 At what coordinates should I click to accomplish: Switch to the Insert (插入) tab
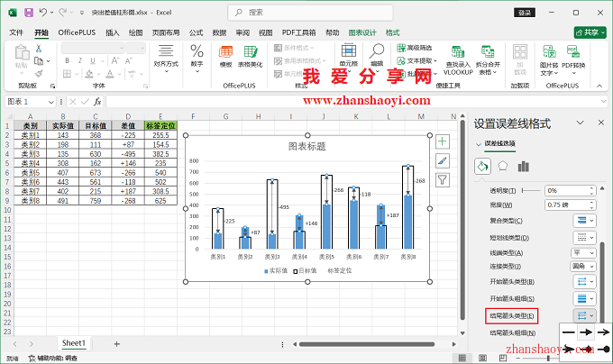112,32
